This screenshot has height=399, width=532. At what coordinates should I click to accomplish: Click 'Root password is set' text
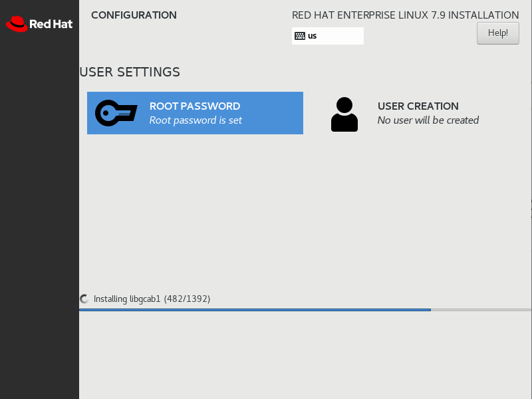(x=196, y=120)
